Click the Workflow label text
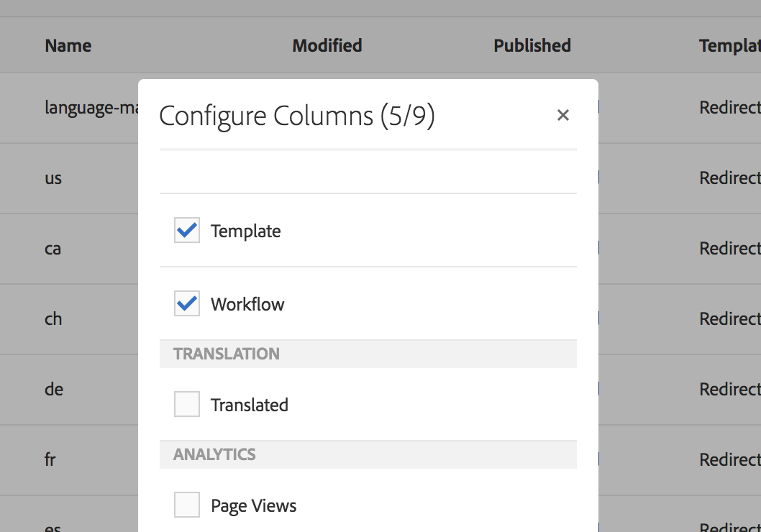 (x=247, y=304)
